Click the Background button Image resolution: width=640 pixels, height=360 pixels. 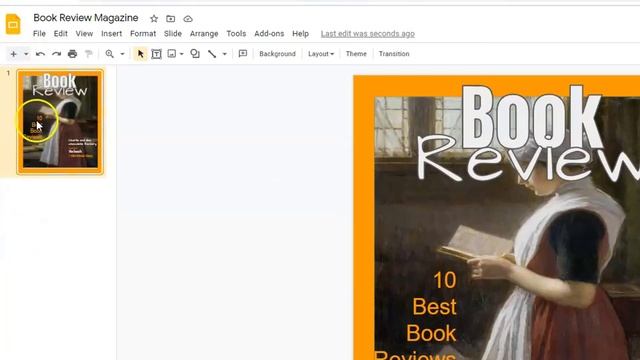click(277, 54)
